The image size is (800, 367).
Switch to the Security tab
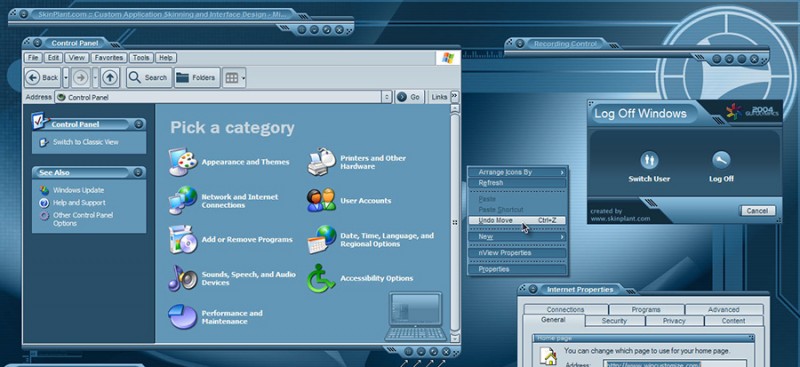coord(614,321)
